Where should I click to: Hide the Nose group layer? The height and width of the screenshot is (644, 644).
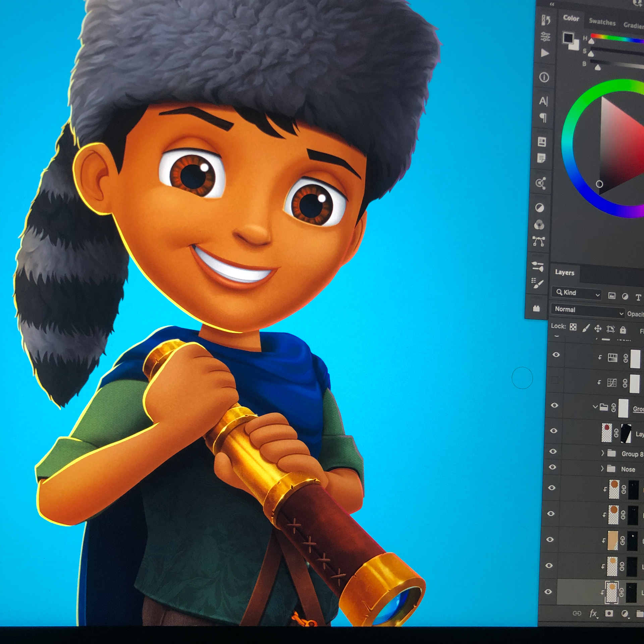coord(552,467)
